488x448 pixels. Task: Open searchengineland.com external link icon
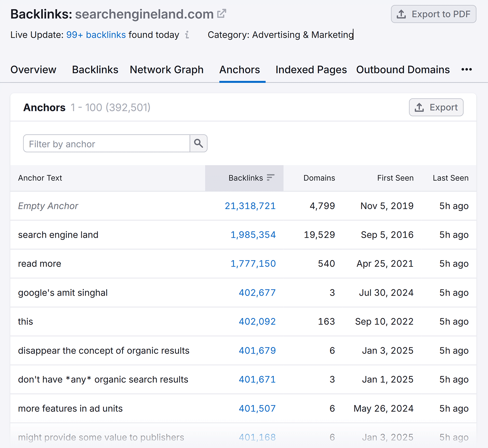pos(222,14)
